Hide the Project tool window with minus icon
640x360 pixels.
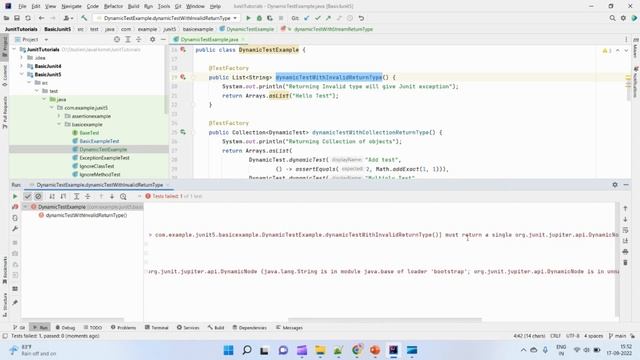[163, 40]
